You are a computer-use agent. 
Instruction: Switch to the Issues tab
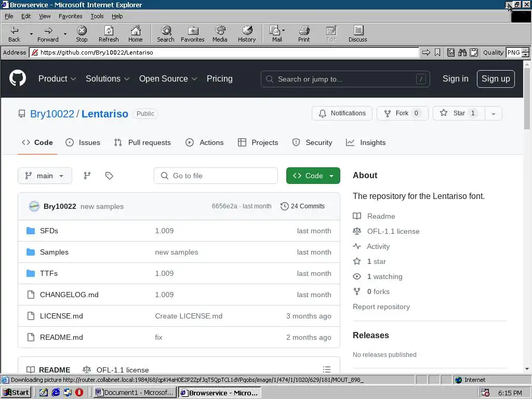click(83, 142)
